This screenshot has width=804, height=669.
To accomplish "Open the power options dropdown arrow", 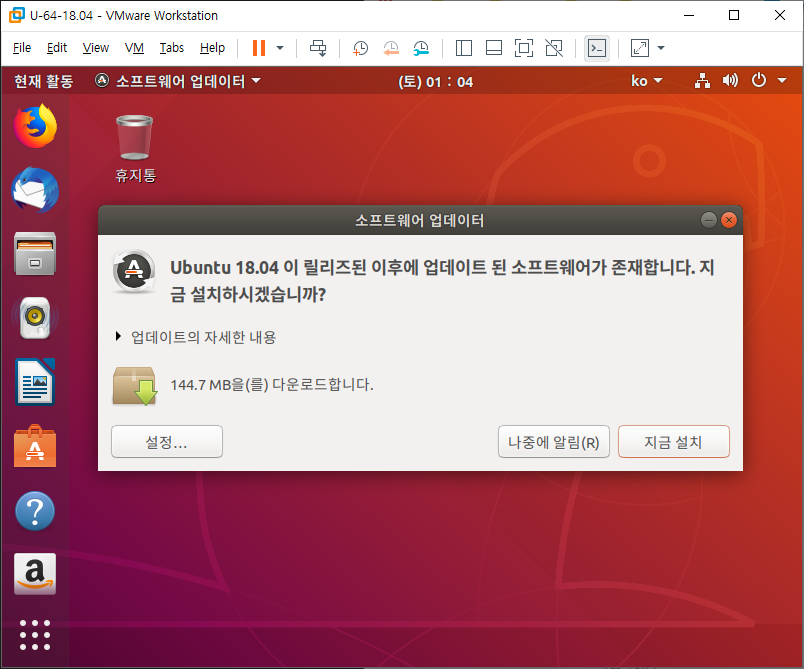I will click(280, 48).
